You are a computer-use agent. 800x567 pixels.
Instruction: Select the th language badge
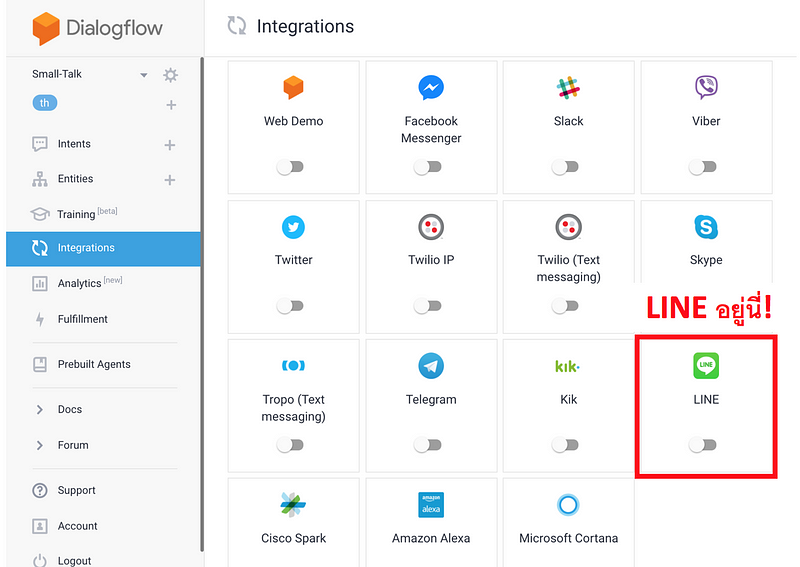pos(45,103)
